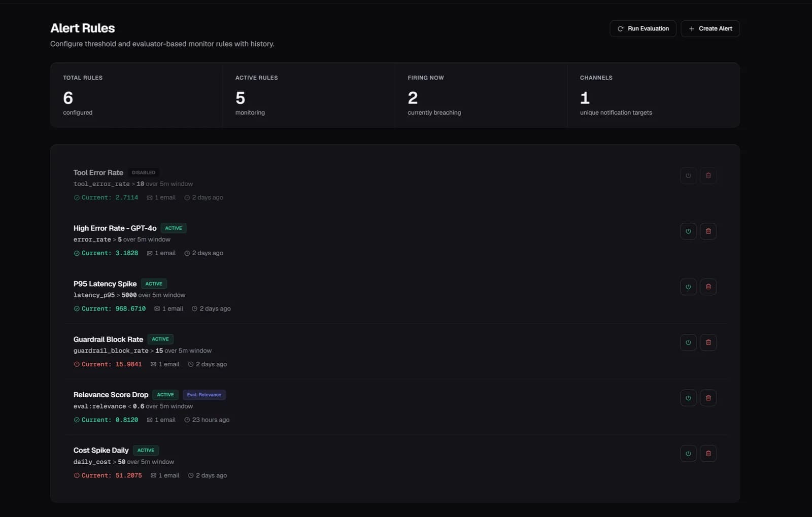Open the Guardrail Block Rate title

pos(108,339)
